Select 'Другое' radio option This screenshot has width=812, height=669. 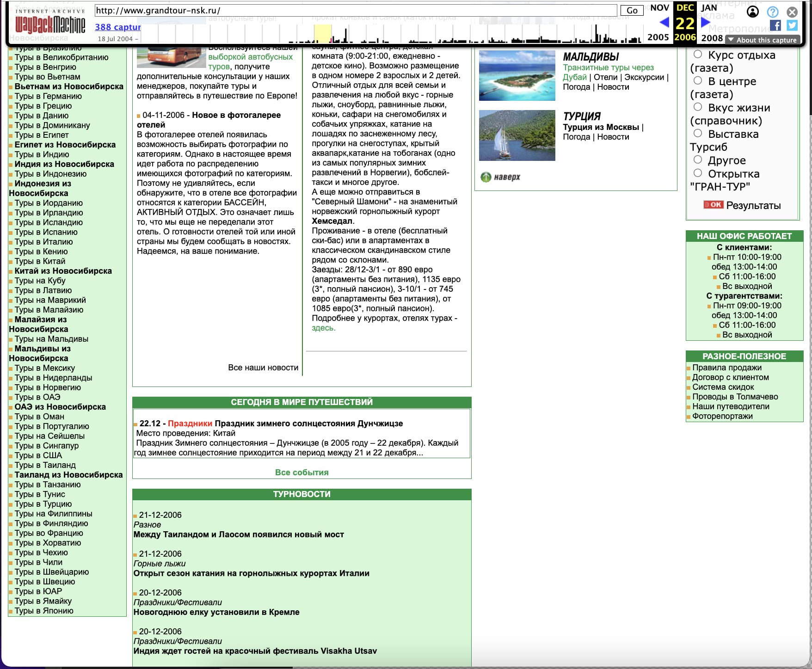pos(698,160)
